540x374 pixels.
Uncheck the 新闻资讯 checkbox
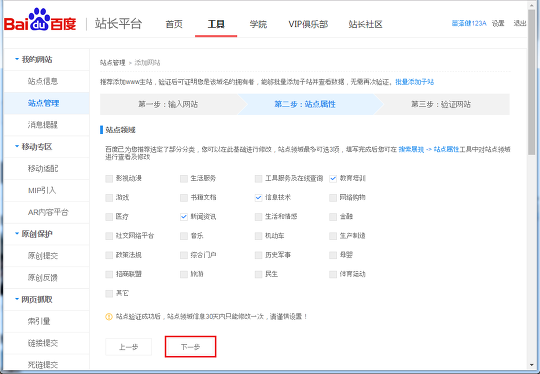click(184, 217)
